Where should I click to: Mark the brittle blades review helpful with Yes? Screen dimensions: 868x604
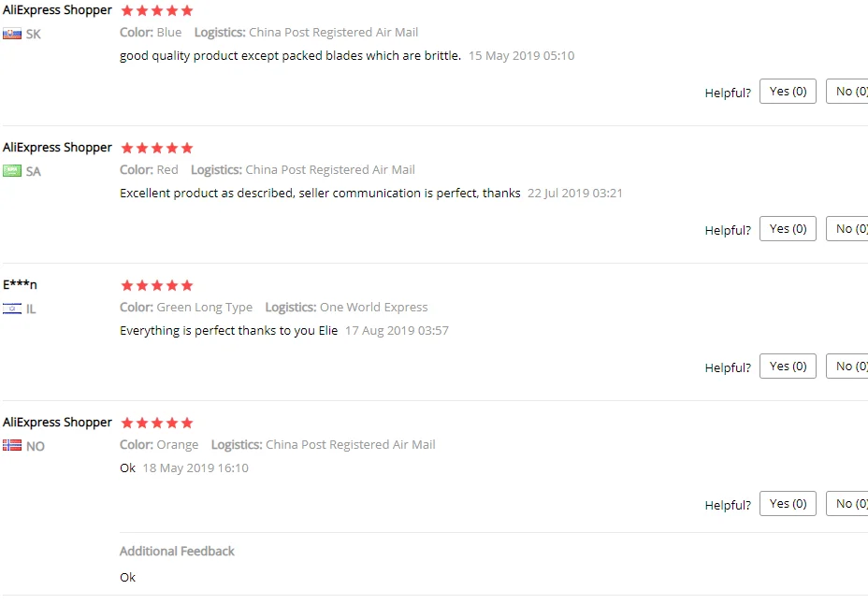pyautogui.click(x=788, y=92)
